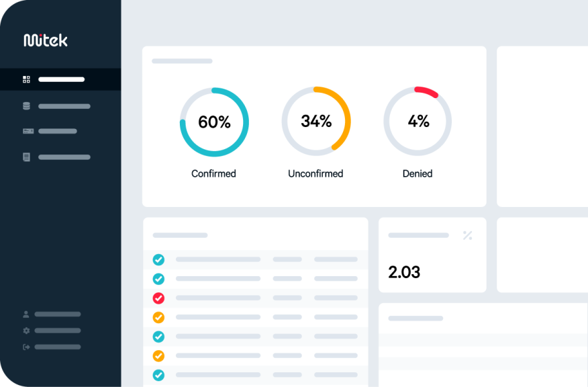Open the sidebar item beside the database icon
588x387 pixels.
[x=64, y=106]
